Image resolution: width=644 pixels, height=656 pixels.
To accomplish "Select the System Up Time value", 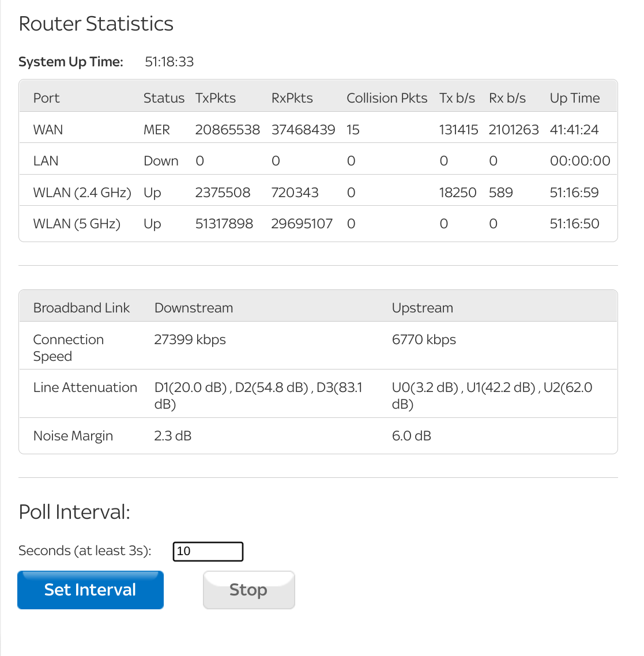I will tap(169, 62).
